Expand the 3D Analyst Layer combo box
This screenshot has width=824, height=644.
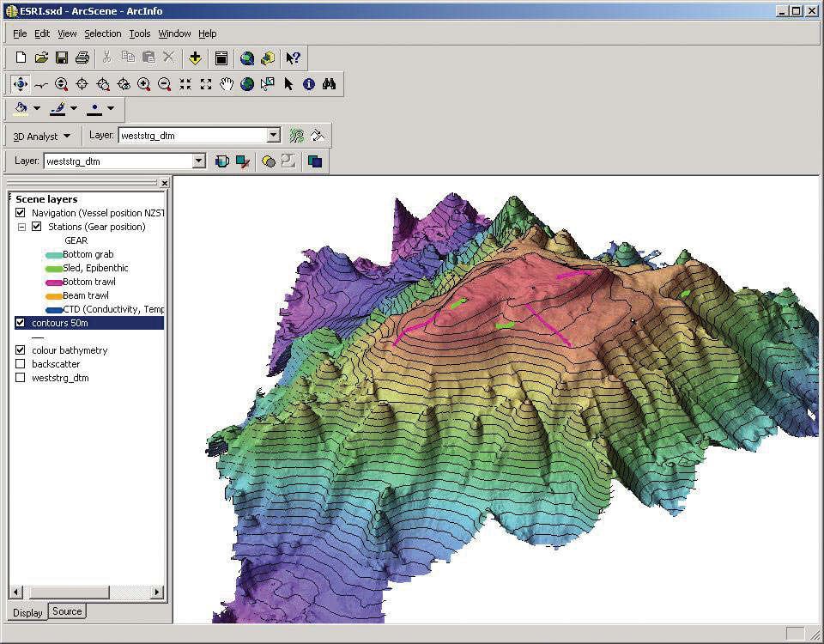[274, 135]
